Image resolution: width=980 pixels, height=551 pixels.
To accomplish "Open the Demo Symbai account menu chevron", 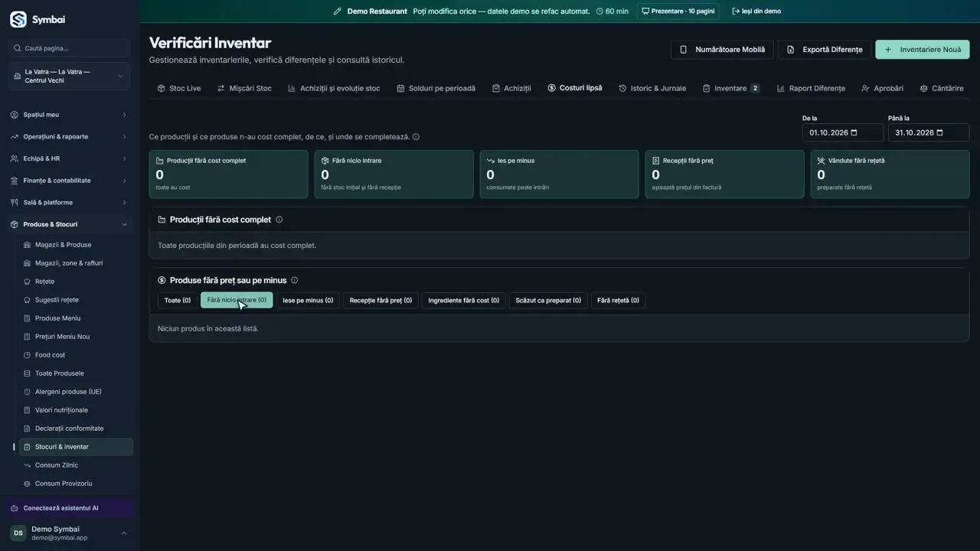I will click(x=124, y=533).
